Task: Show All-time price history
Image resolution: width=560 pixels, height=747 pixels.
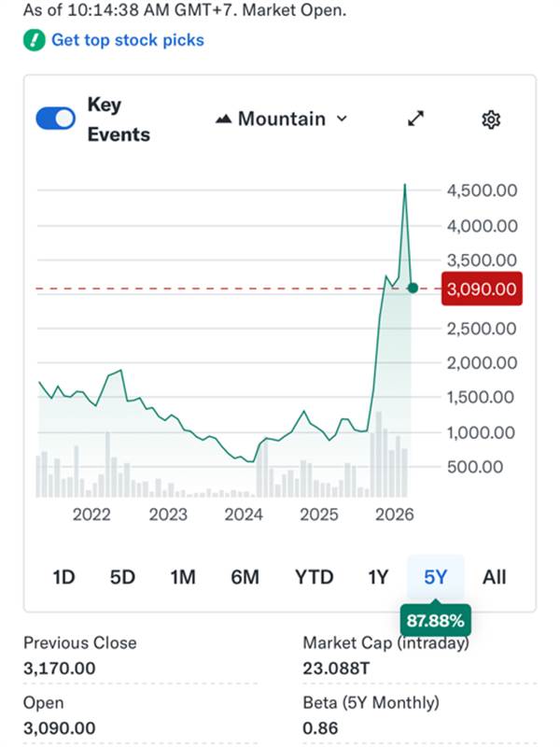Action: [x=495, y=577]
